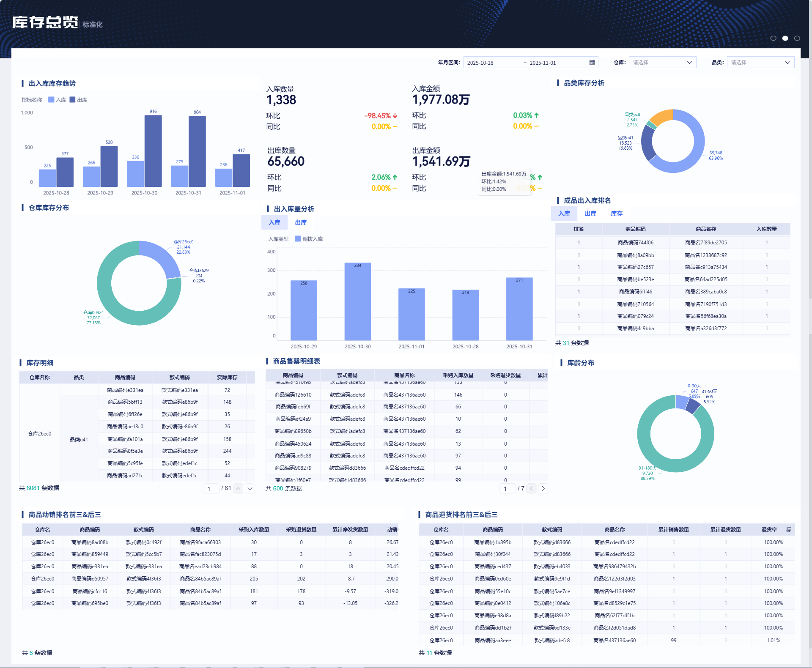This screenshot has width=812, height=668.
Task: Go to next page of 库存明细 table
Action: pyautogui.click(x=250, y=488)
